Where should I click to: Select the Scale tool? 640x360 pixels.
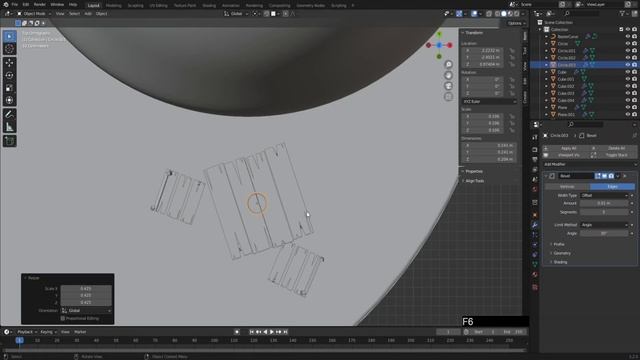click(9, 88)
